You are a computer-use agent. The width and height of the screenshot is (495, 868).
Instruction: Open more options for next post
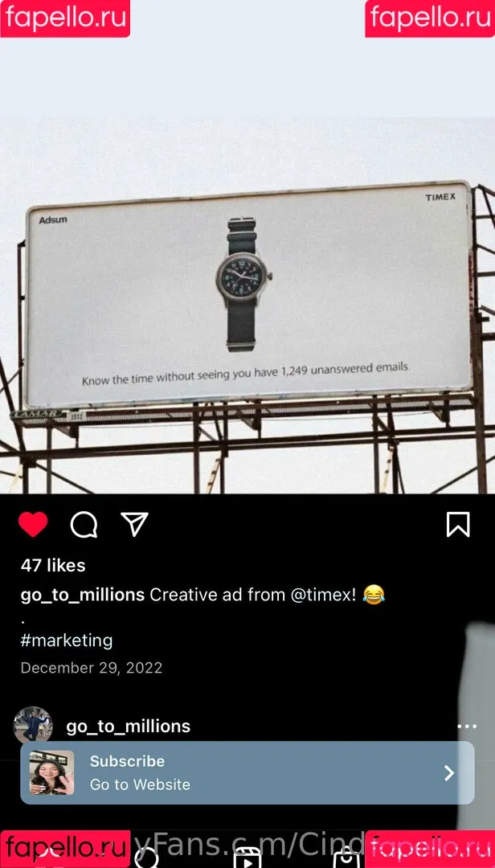pyautogui.click(x=467, y=727)
